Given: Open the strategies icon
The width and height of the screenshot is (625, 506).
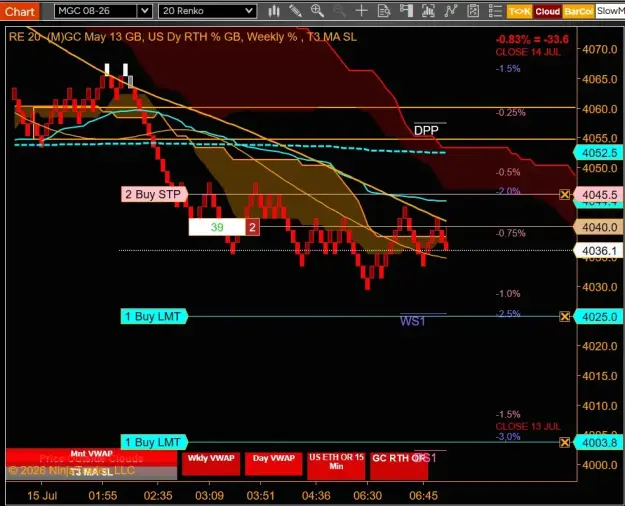Looking at the screenshot, I should pyautogui.click(x=473, y=11).
